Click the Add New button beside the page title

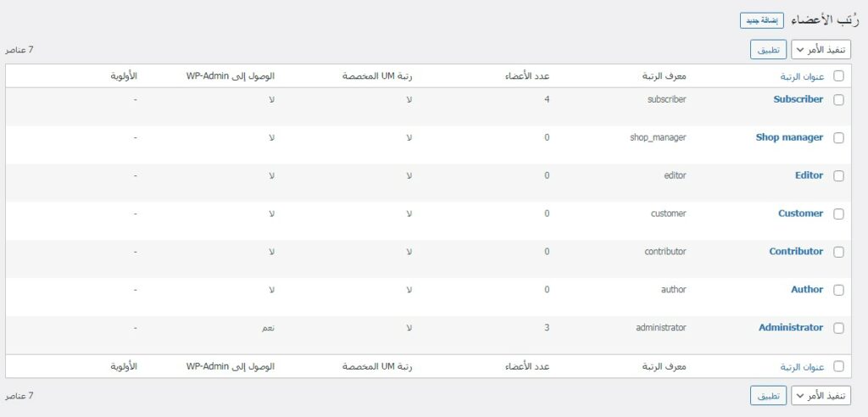pyautogui.click(x=761, y=20)
